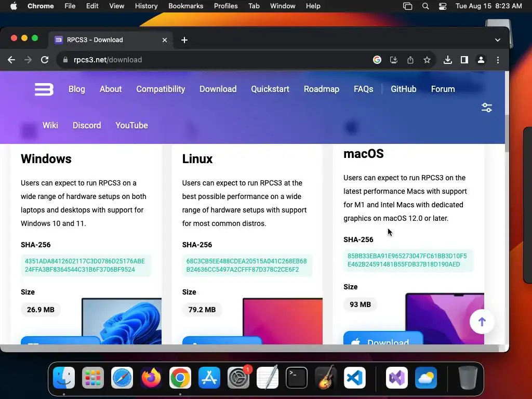Open macOS Control Center toggles
This screenshot has width=532, height=399.
[x=443, y=6]
